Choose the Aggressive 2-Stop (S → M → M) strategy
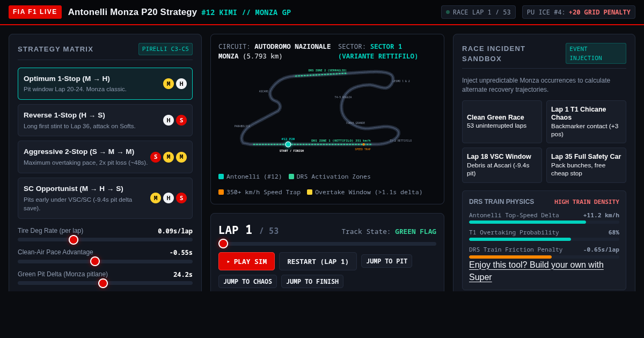 pyautogui.click(x=105, y=157)
